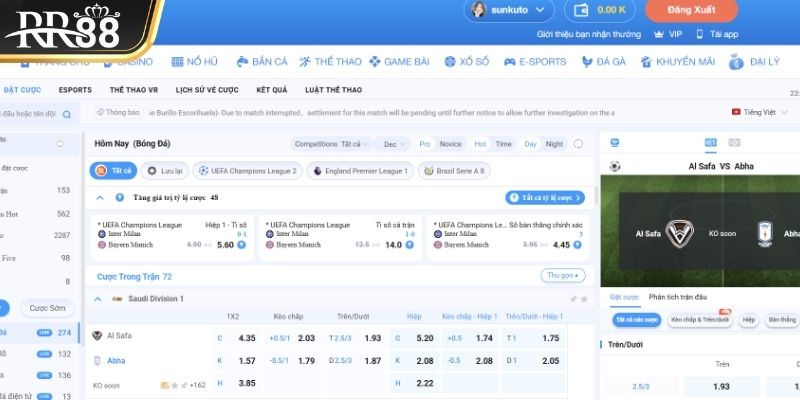Switch to Night theme
Image resolution: width=800 pixels, height=400 pixels.
click(554, 144)
